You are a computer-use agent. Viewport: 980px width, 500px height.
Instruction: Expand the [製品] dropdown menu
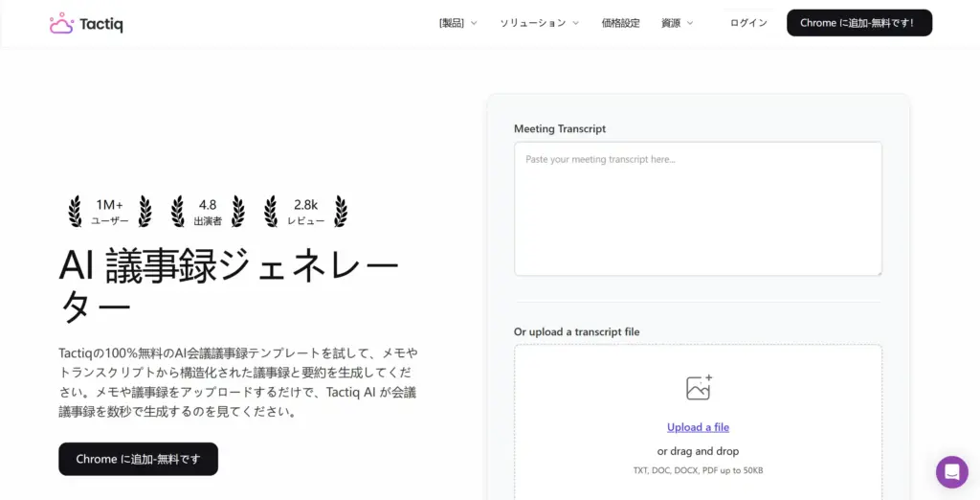tap(457, 23)
